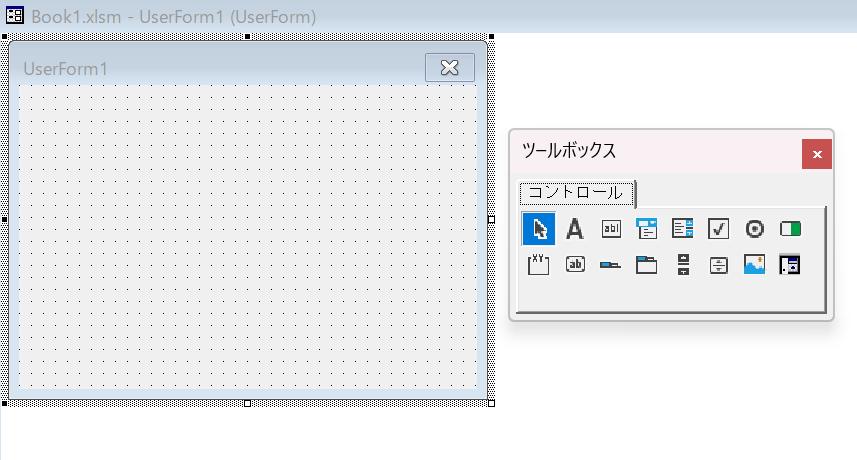The image size is (857, 460).
Task: Select the MultiPage control tool
Action: pyautogui.click(x=647, y=265)
